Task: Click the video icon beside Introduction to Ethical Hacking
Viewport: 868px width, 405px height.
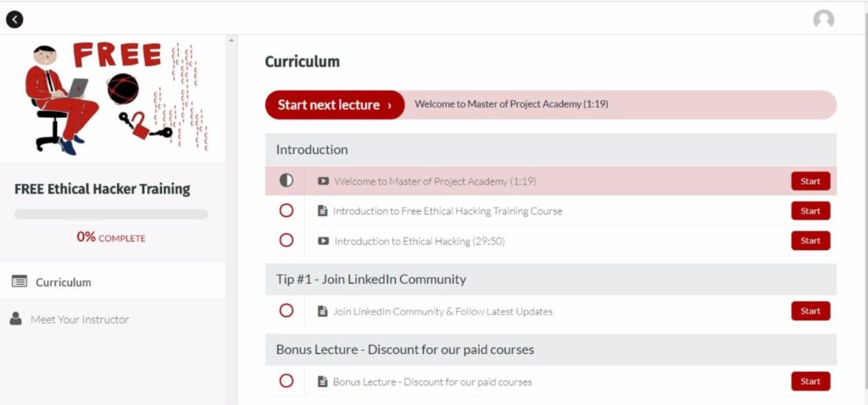Action: coord(323,241)
